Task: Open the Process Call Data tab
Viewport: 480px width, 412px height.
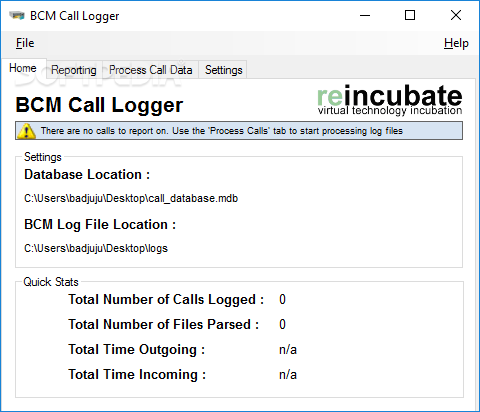Action: point(151,70)
